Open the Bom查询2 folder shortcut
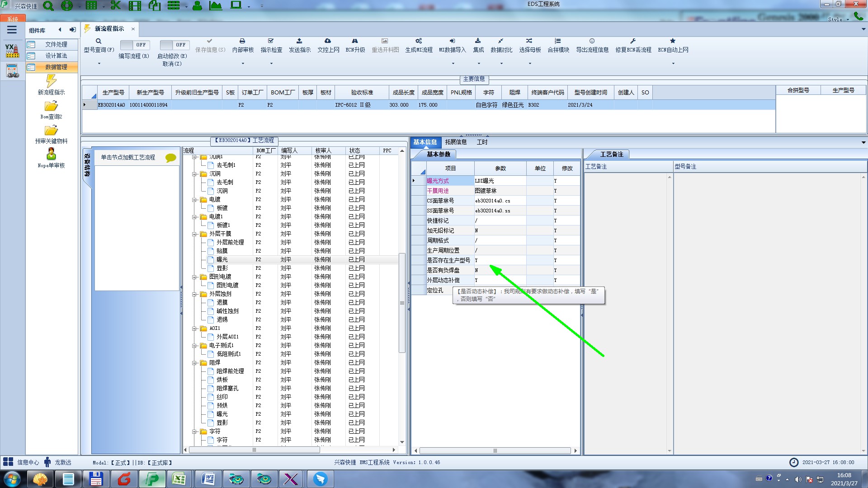The height and width of the screenshot is (488, 868). click(x=51, y=110)
